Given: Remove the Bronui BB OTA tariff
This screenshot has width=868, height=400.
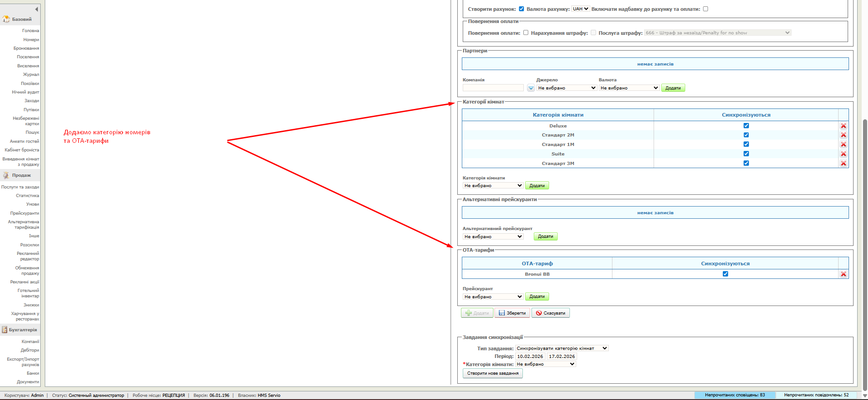Looking at the screenshot, I should 843,274.
